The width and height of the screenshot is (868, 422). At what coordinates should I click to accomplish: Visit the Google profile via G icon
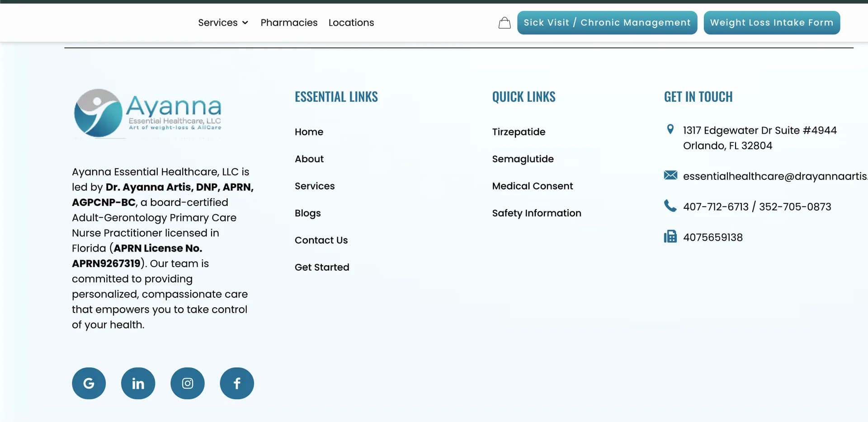tap(89, 383)
